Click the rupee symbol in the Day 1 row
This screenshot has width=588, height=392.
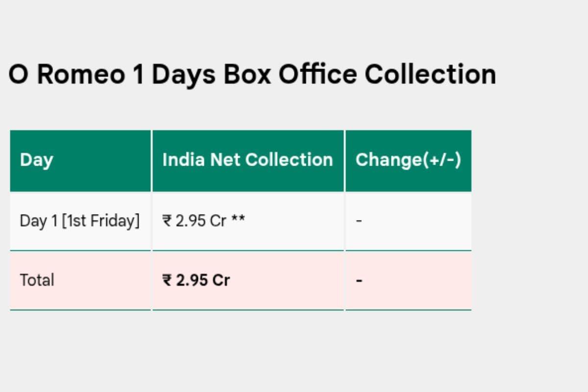(167, 221)
